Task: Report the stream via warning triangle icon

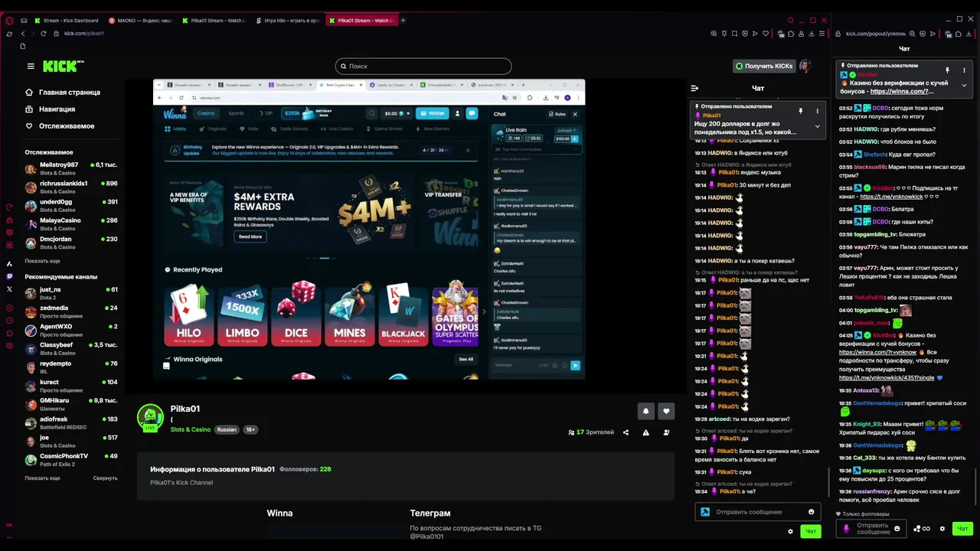Action: pyautogui.click(x=645, y=432)
